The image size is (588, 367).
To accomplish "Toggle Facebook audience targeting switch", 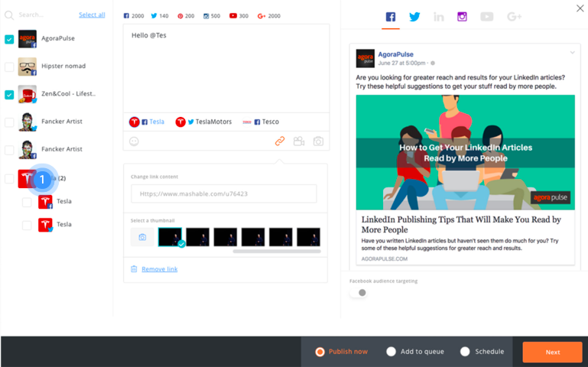I will point(359,292).
